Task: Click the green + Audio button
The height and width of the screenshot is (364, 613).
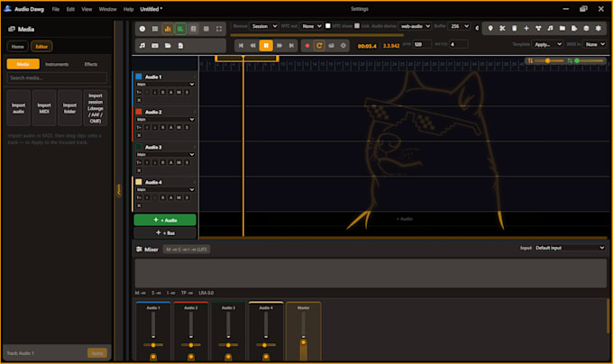Action: click(165, 220)
